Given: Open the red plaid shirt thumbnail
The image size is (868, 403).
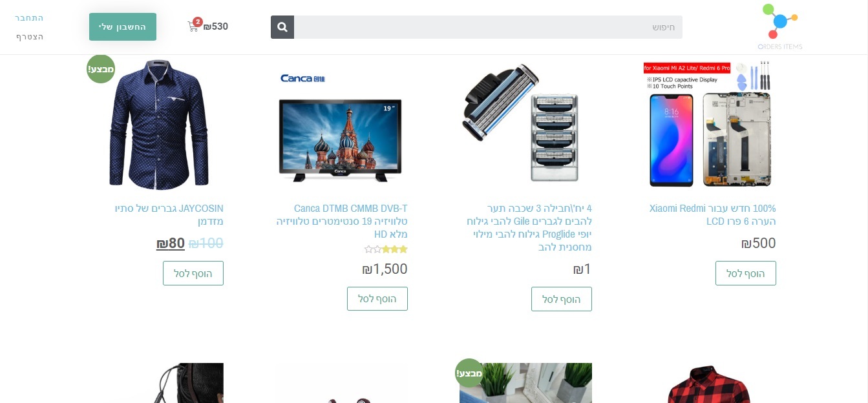Looking at the screenshot, I should (x=710, y=383).
